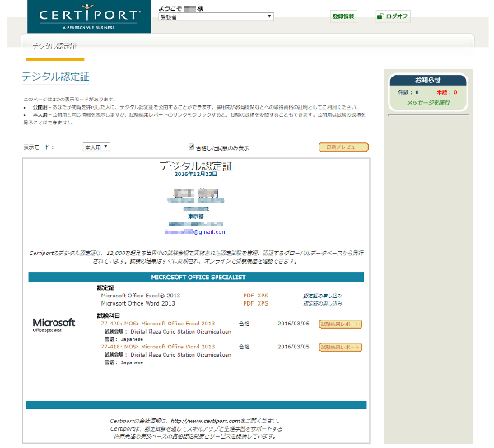Screen dimensions: 494x448
Task: Download PDF for the Word 2013 certificate
Action: tap(249, 303)
